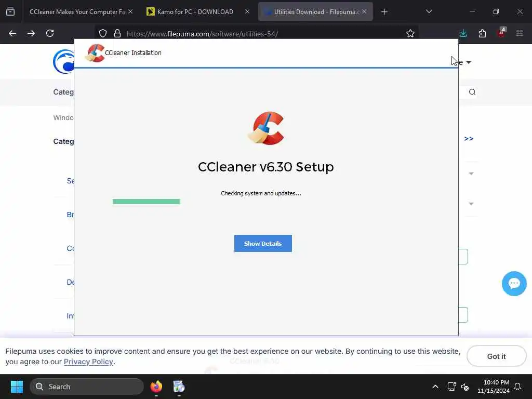Screen dimensions: 532x399
Task: Go back to previous page
Action: coord(12,33)
